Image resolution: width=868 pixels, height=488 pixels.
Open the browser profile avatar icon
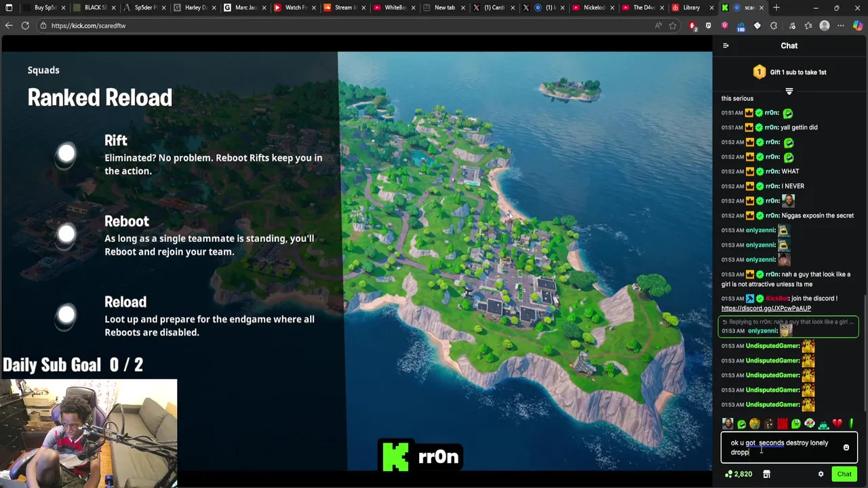click(x=825, y=25)
